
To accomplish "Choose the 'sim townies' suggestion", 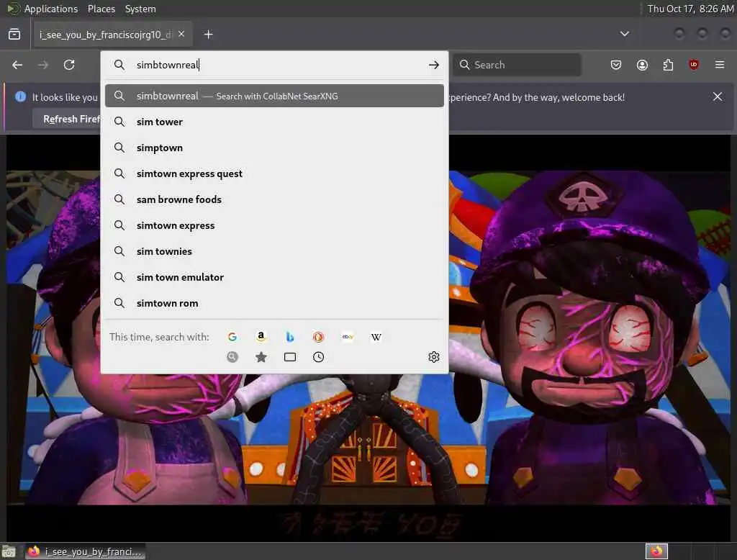I will pos(274,251).
